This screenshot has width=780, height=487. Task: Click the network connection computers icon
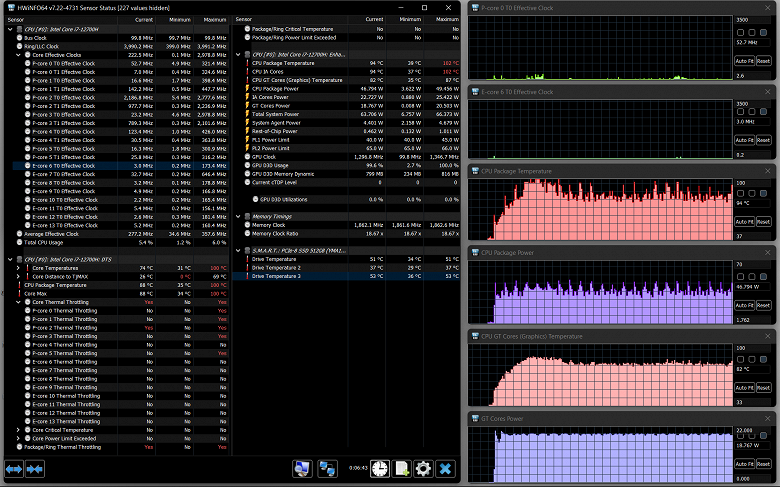326,468
